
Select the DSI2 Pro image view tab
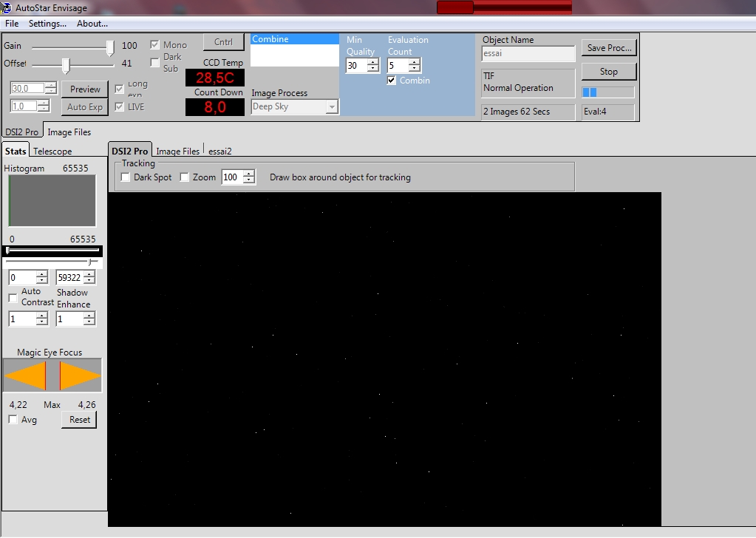[x=130, y=151]
